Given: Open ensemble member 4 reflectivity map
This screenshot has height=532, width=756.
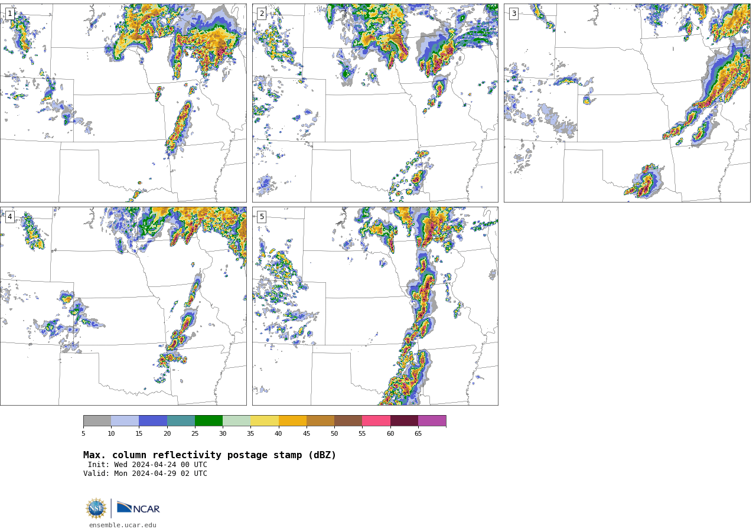Looking at the screenshot, I should (123, 306).
